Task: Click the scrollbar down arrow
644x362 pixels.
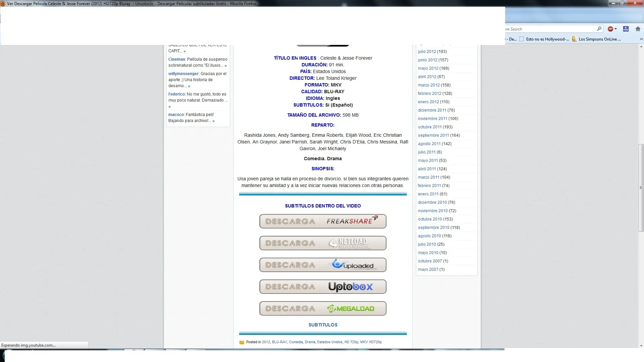Action: [x=641, y=346]
